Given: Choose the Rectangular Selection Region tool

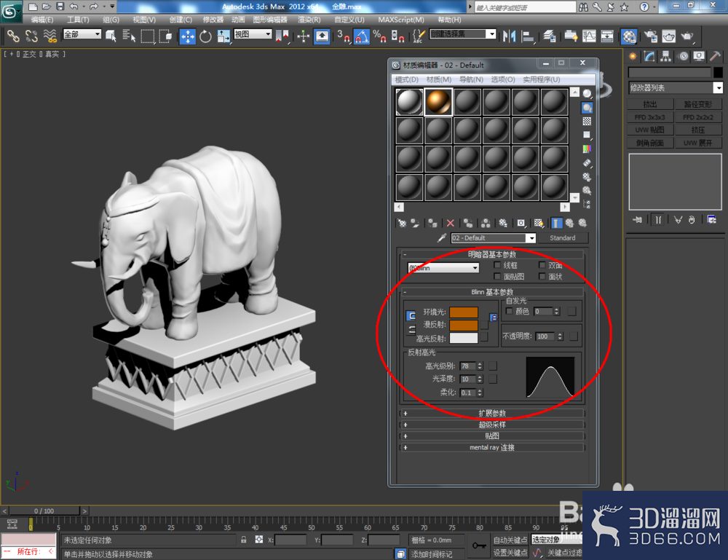Looking at the screenshot, I should point(147,36).
